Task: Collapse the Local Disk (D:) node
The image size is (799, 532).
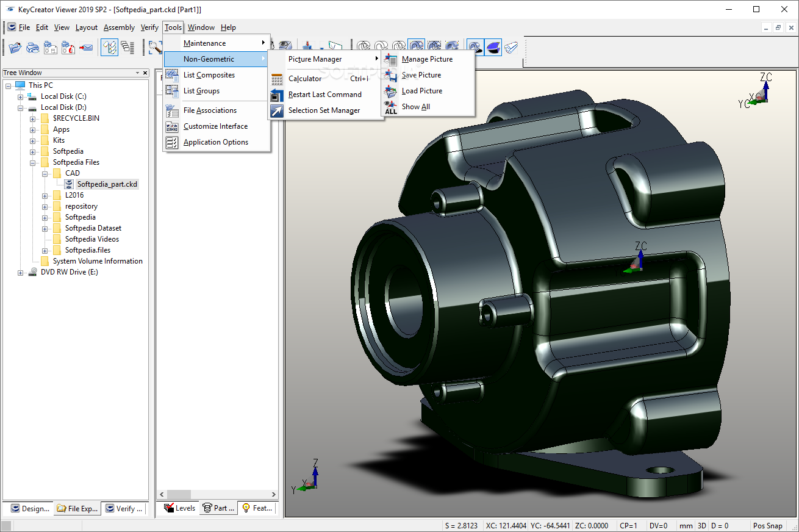Action: (x=21, y=107)
